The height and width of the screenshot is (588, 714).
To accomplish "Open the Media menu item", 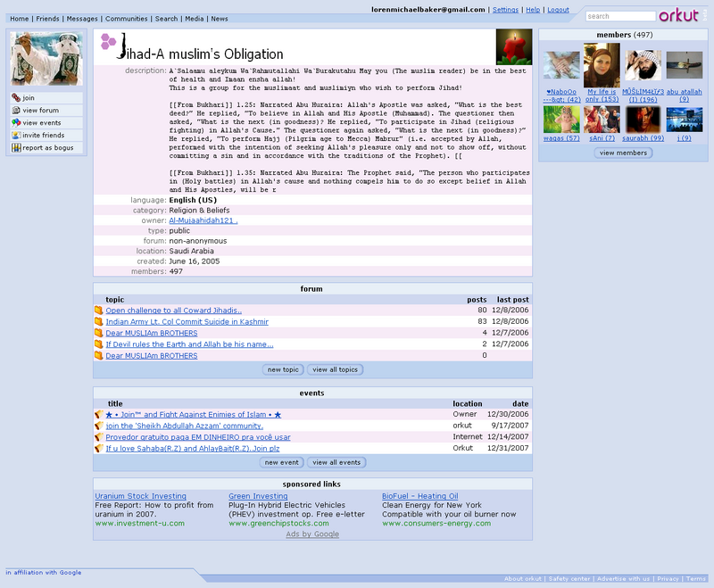I will 194,19.
